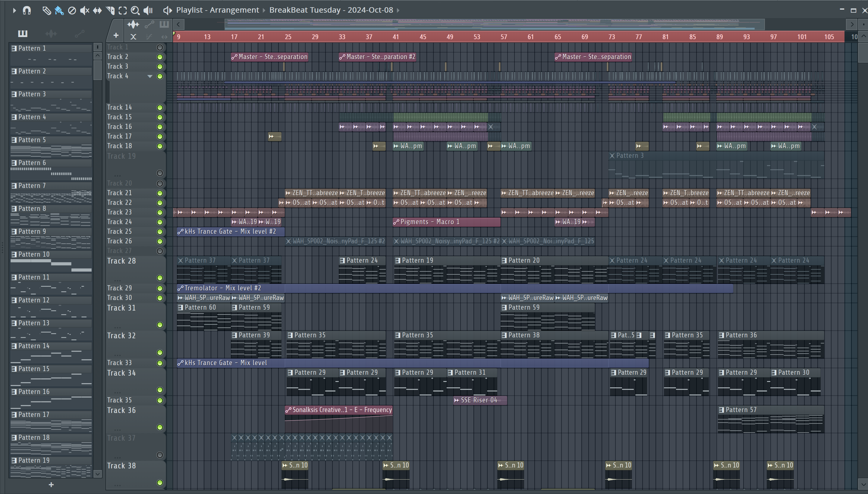Screen dimensions: 868x494
Task: Add new pattern with bottom plus
Action: pos(51,485)
